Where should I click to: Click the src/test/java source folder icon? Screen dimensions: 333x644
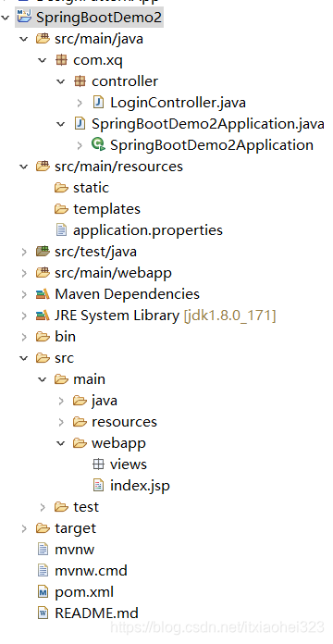43,252
